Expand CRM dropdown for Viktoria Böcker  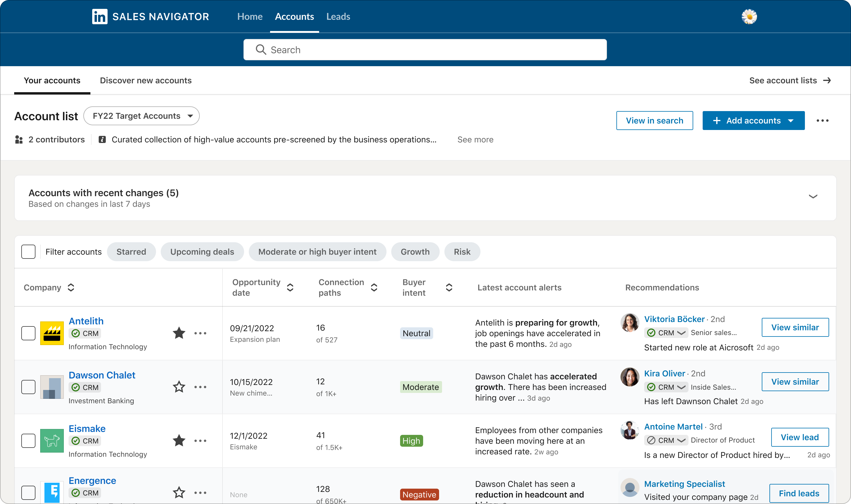[681, 333]
